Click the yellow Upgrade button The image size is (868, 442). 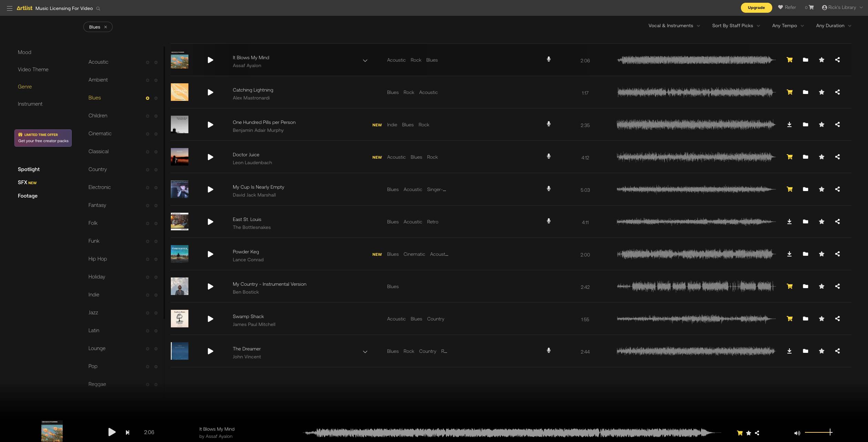[x=756, y=8]
